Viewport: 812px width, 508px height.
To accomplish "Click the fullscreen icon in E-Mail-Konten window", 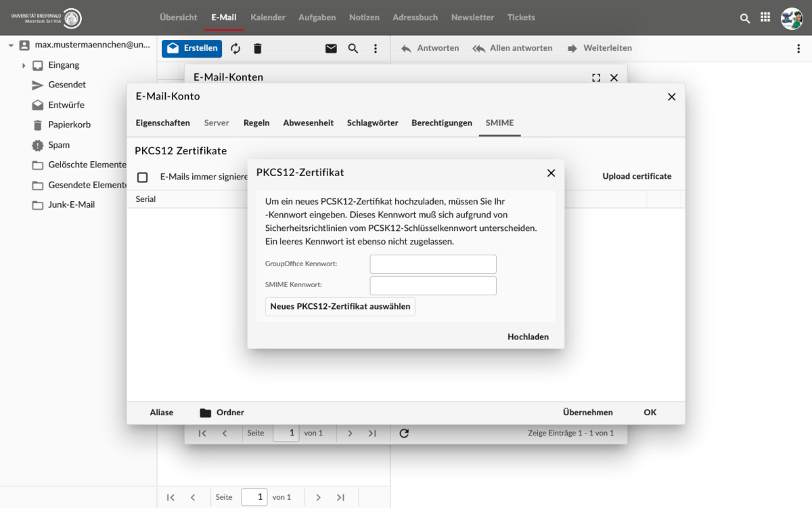I will tap(596, 78).
